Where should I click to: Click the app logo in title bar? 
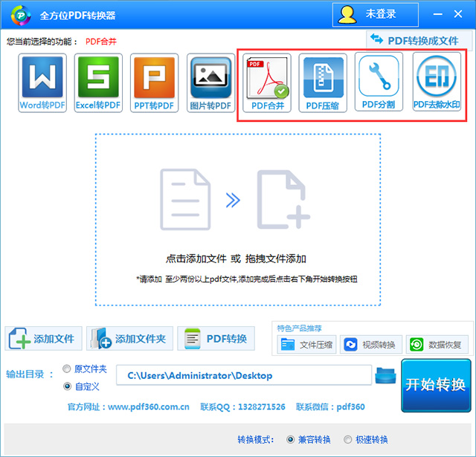coord(21,15)
